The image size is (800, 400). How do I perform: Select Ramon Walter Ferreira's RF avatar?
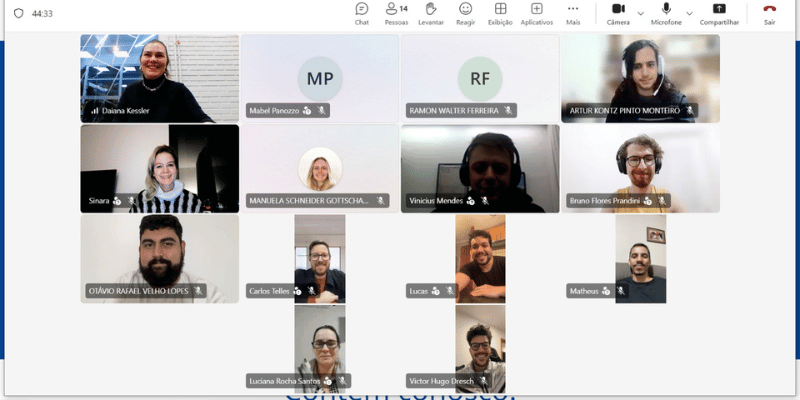(x=480, y=79)
